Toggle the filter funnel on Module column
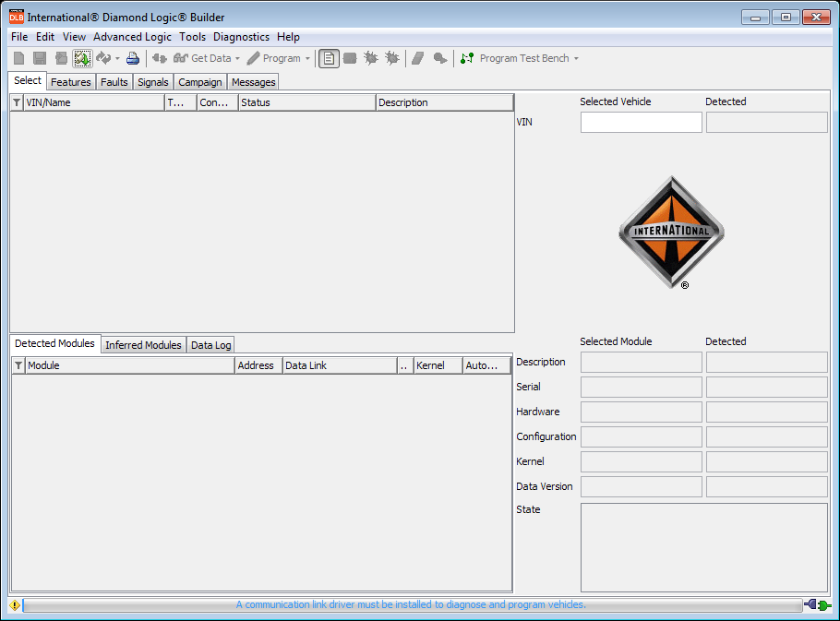 click(16, 365)
